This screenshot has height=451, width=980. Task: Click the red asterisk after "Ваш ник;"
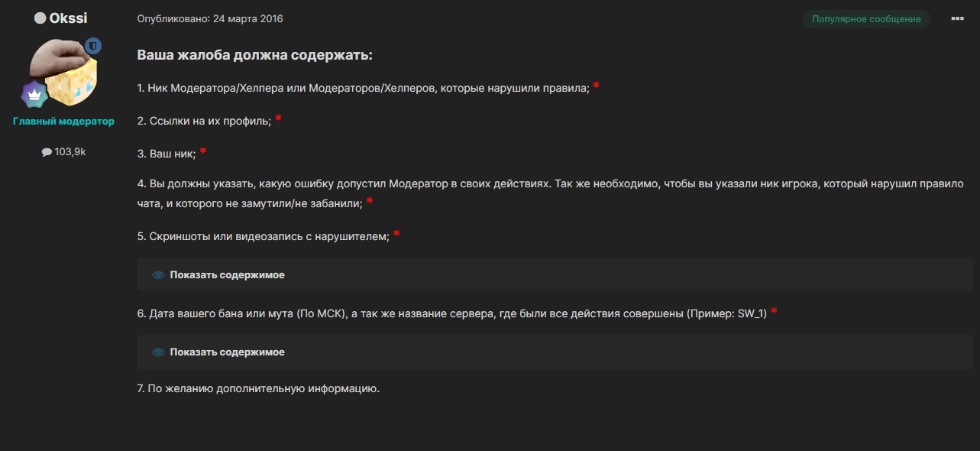click(x=203, y=152)
